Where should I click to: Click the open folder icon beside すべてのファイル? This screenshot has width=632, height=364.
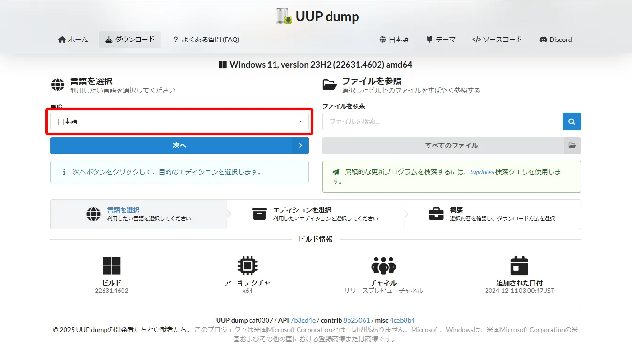(x=572, y=146)
